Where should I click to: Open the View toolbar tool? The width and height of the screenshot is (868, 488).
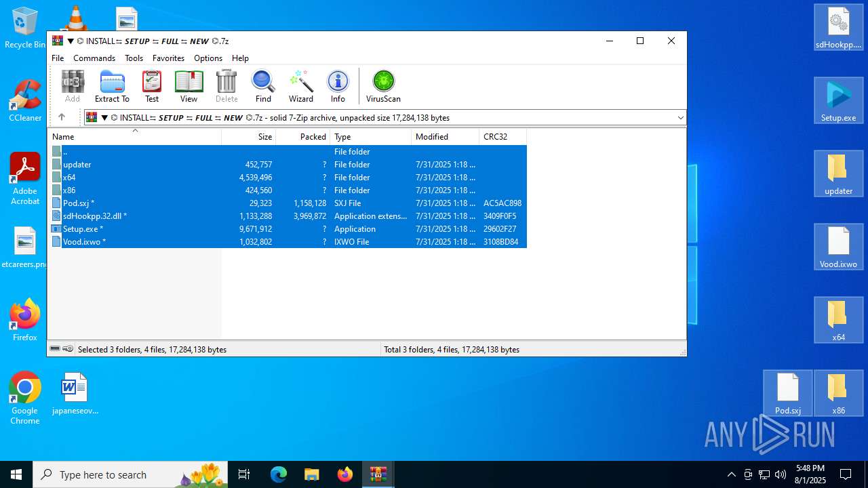[x=189, y=86]
